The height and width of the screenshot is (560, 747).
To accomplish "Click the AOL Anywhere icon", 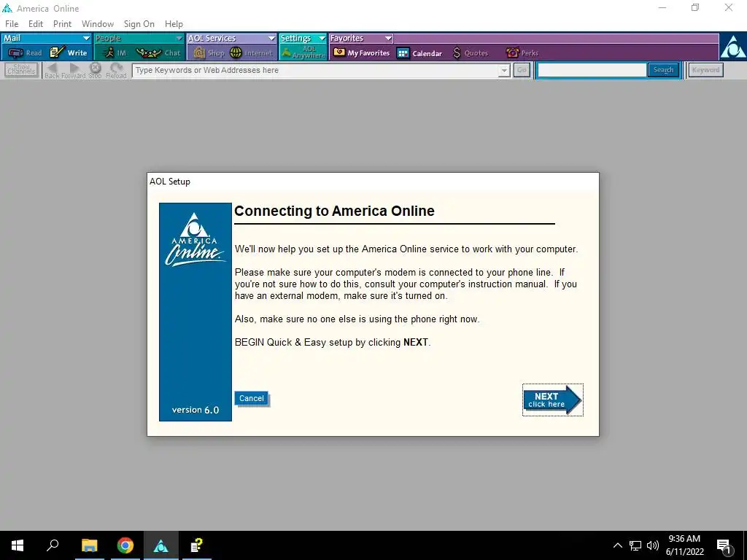I will 303,52.
